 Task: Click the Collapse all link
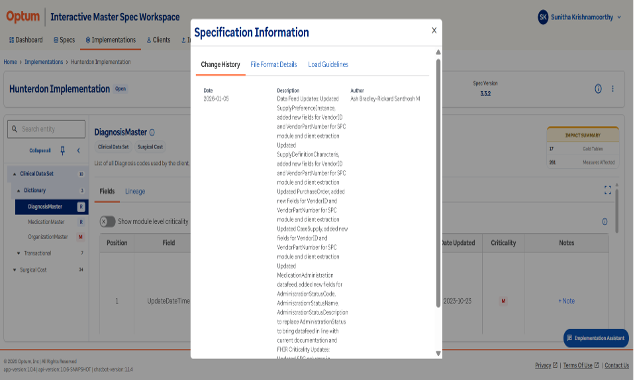pos(40,150)
